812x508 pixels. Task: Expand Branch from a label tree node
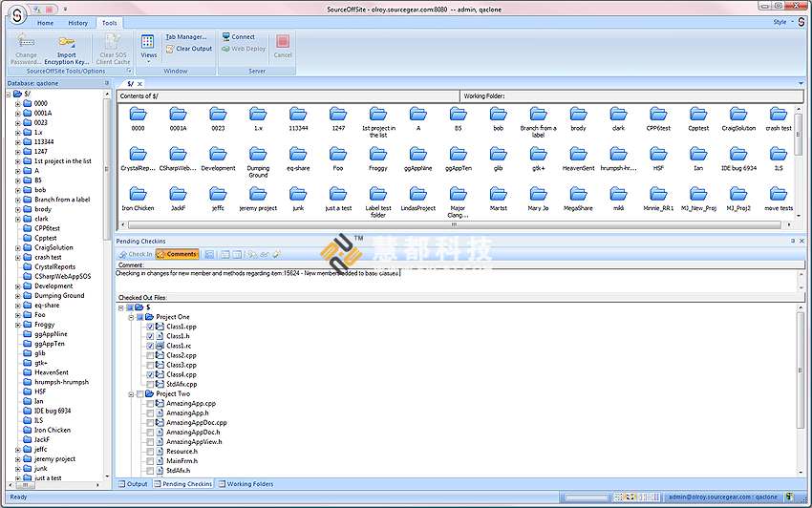tap(17, 200)
